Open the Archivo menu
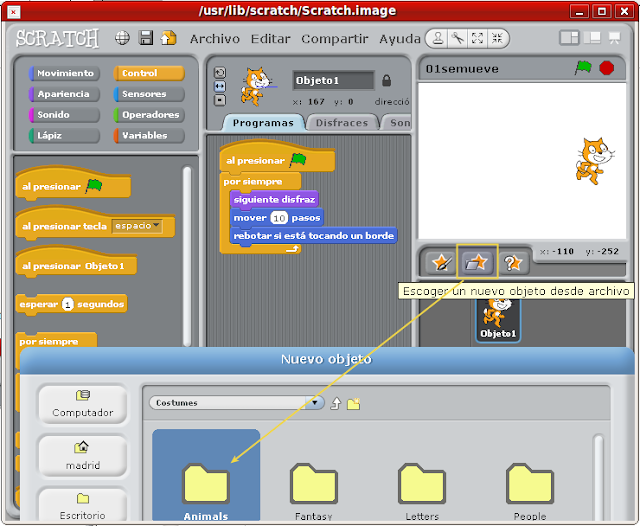640x526 pixels. pyautogui.click(x=215, y=39)
